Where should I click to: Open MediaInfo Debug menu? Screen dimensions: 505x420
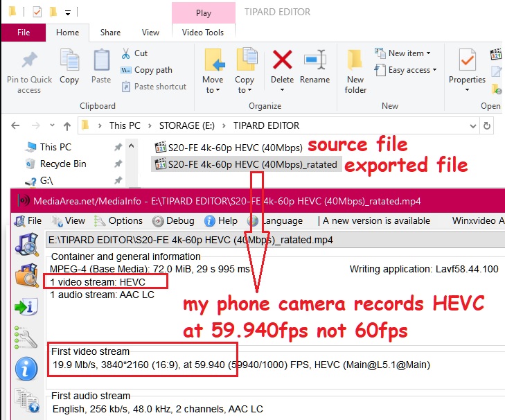174,221
